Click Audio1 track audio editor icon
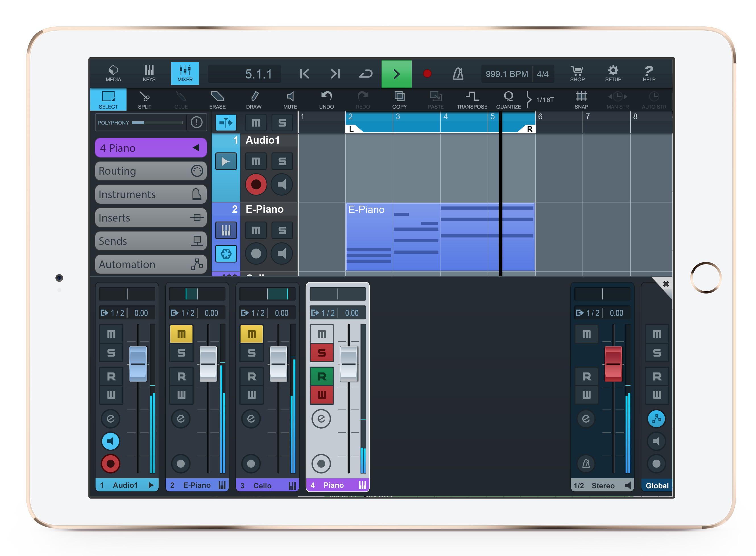 226,162
